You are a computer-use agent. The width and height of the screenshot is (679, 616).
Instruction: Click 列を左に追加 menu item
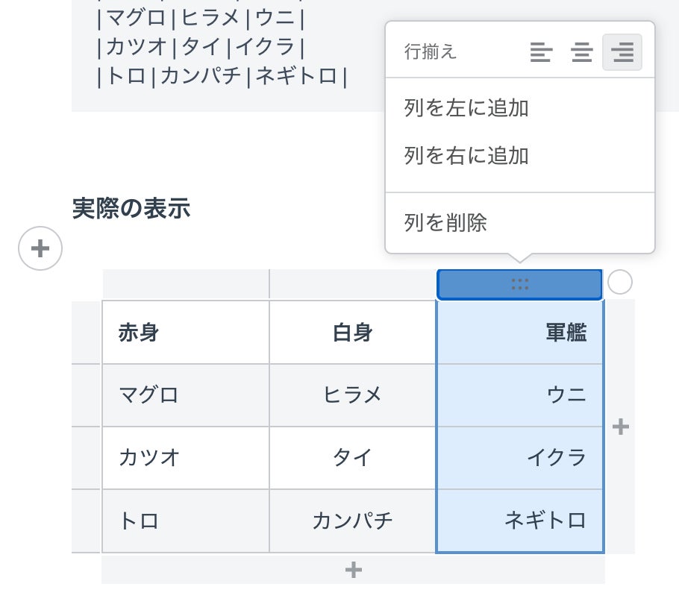tap(466, 109)
